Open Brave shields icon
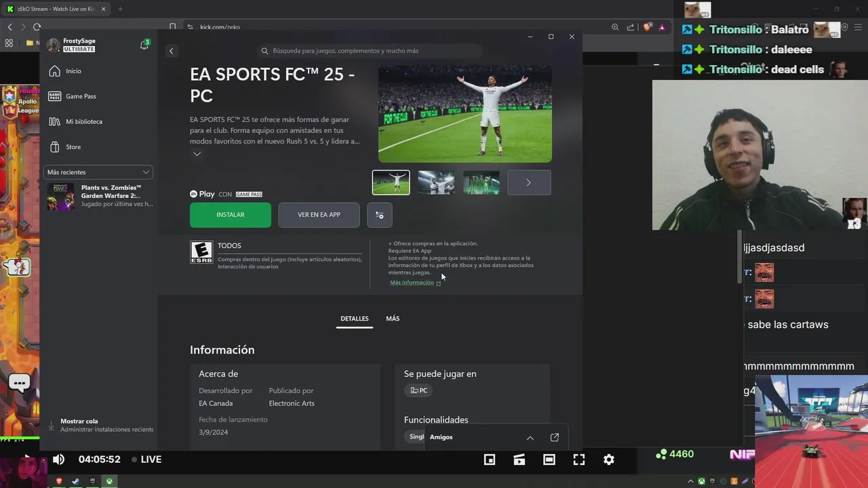This screenshot has height=488, width=868. pyautogui.click(x=647, y=27)
